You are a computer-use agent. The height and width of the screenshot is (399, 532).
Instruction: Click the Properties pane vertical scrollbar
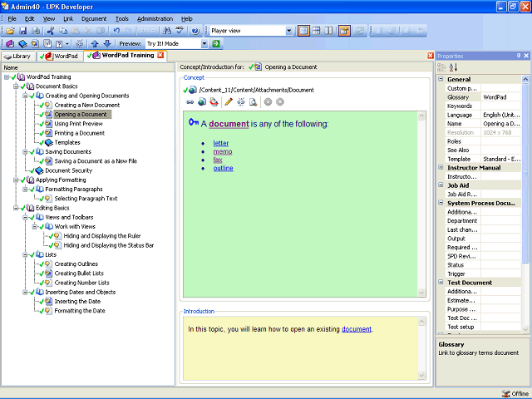(525, 173)
